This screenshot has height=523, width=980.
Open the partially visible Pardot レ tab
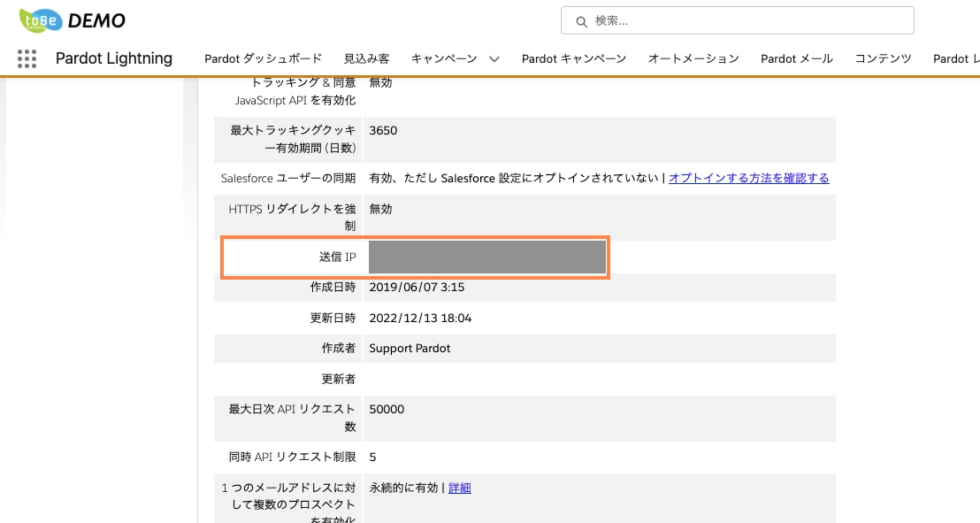(956, 58)
